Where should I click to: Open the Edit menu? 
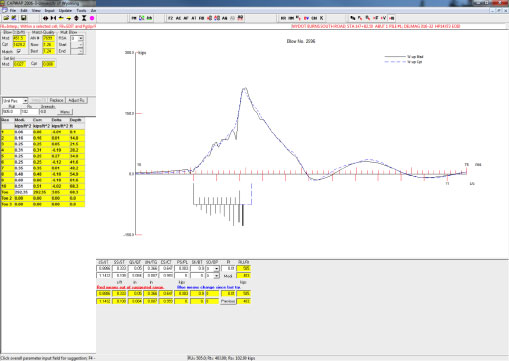point(24,11)
